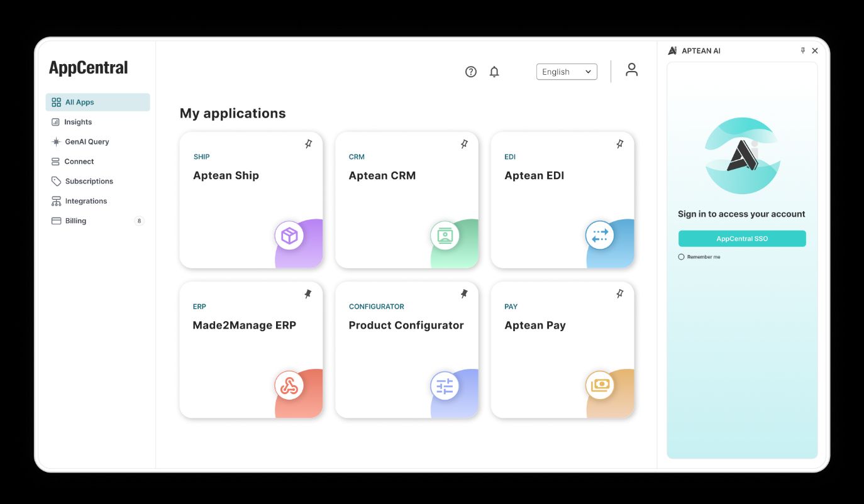Click the Aptean Ship package icon
The width and height of the screenshot is (864, 504).
(289, 235)
